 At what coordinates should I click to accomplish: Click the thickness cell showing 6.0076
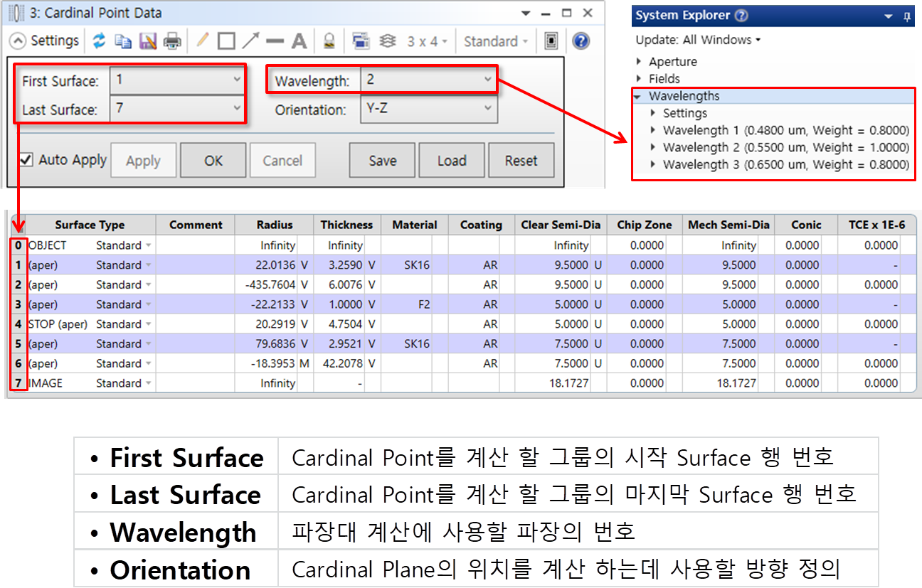[x=339, y=284]
